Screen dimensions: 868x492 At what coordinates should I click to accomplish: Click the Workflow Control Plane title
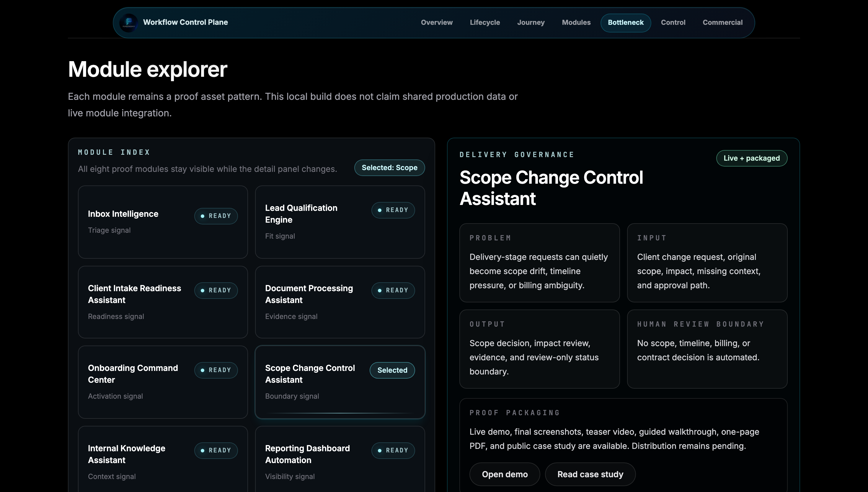point(185,22)
